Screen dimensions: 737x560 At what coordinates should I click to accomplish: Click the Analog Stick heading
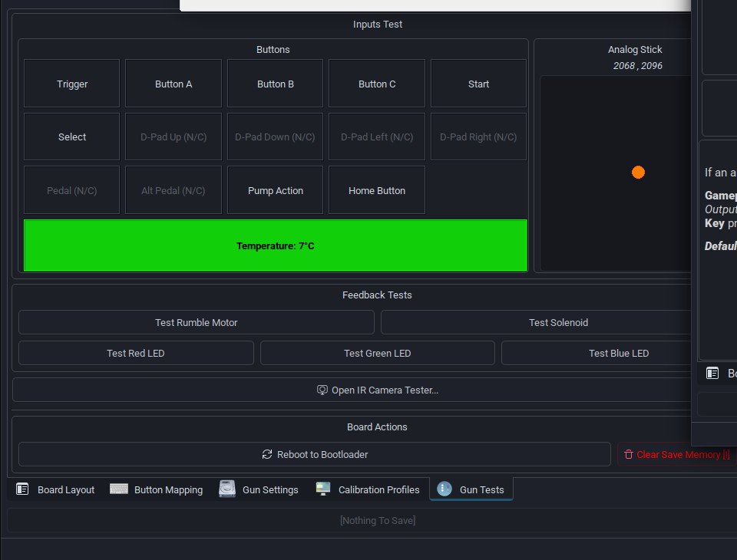click(635, 49)
